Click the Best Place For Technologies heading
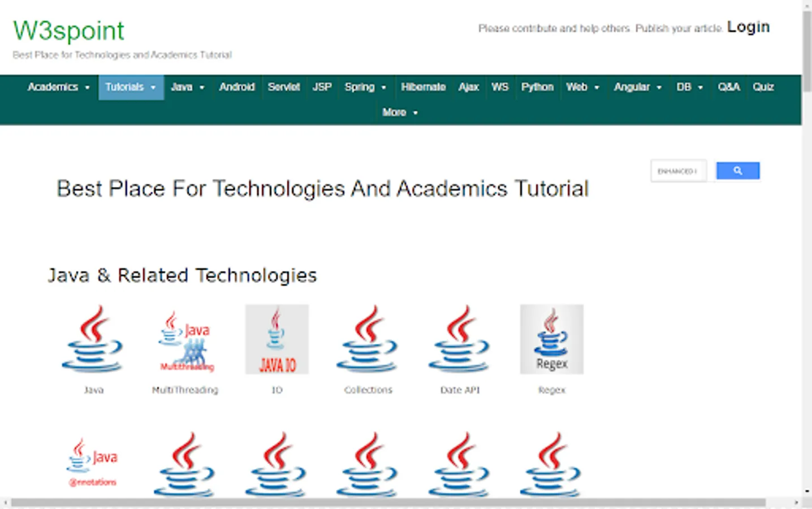812x509 pixels. click(322, 189)
